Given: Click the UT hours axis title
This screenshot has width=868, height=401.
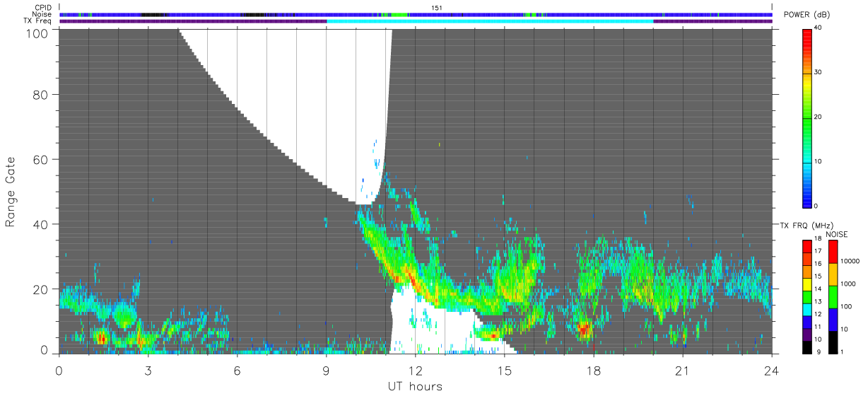Looking at the screenshot, I should pyautogui.click(x=415, y=386).
